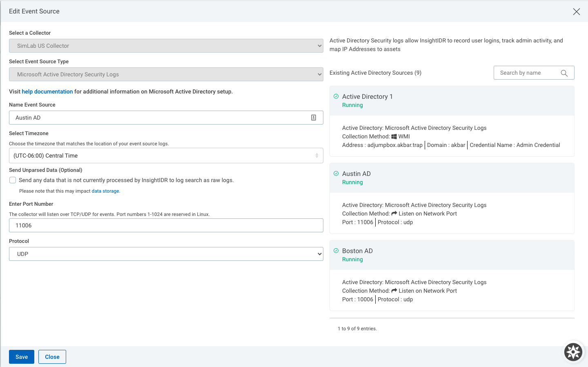Click the Boston AD status check icon

[x=336, y=251]
